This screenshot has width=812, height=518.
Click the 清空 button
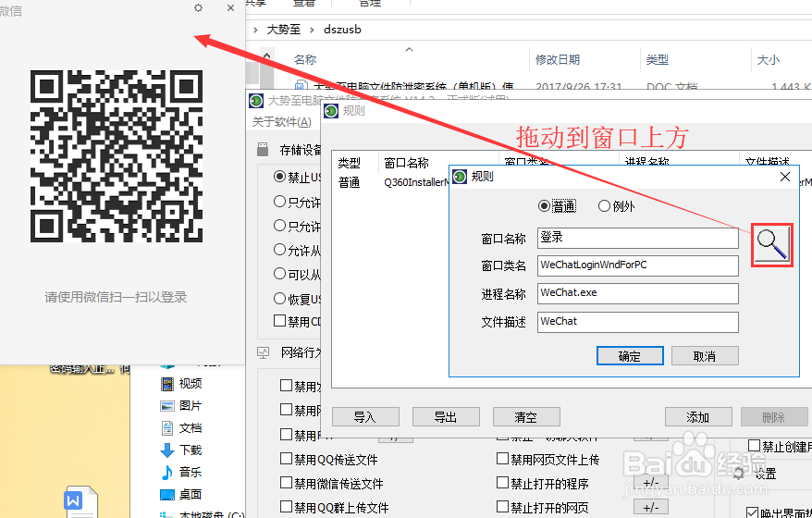(x=526, y=417)
